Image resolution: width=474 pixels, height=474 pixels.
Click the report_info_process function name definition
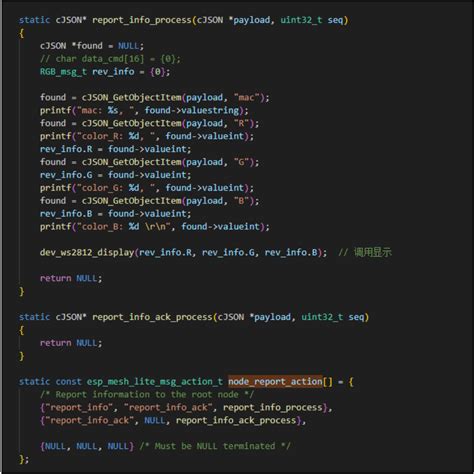click(142, 20)
